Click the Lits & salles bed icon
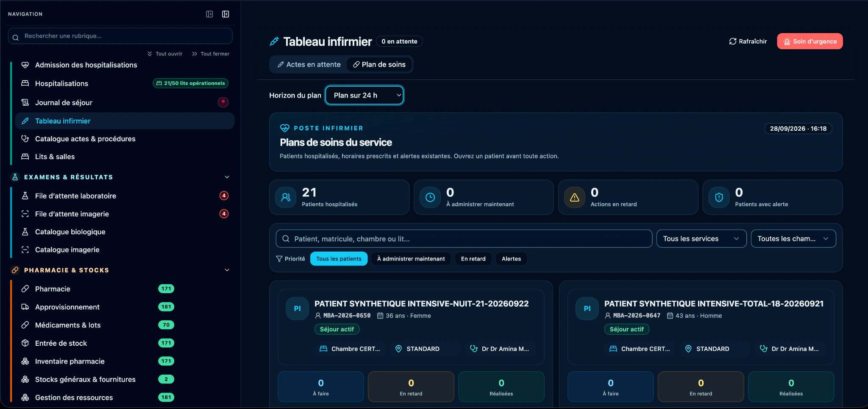868x409 pixels. coord(25,157)
